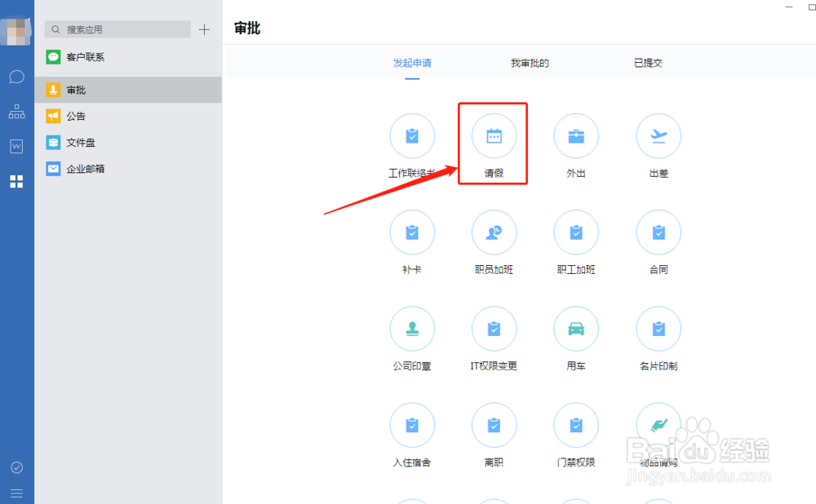Image resolution: width=816 pixels, height=504 pixels.
Task: Switch to the 已提交 tab
Action: coord(647,62)
